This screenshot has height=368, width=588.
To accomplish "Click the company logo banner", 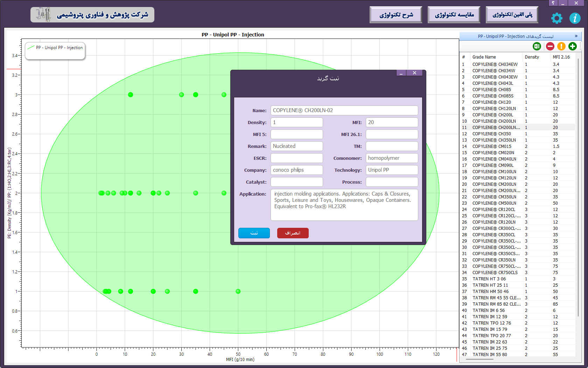I will (x=92, y=15).
